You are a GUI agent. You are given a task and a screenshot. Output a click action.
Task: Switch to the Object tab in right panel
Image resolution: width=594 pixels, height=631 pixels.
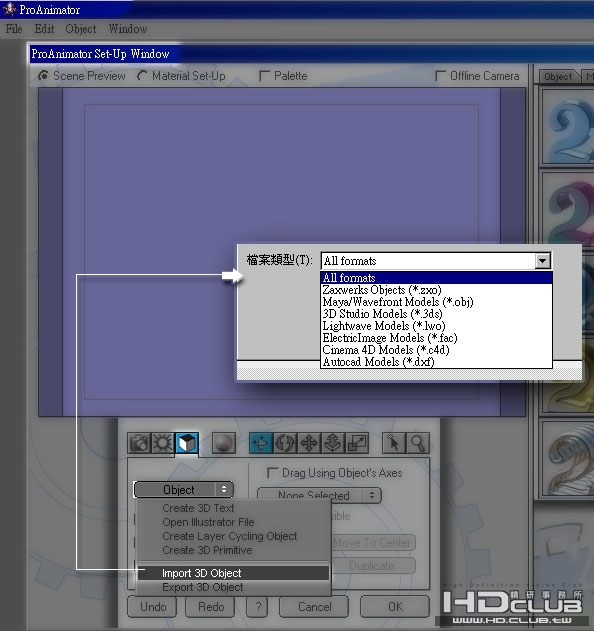coord(559,76)
